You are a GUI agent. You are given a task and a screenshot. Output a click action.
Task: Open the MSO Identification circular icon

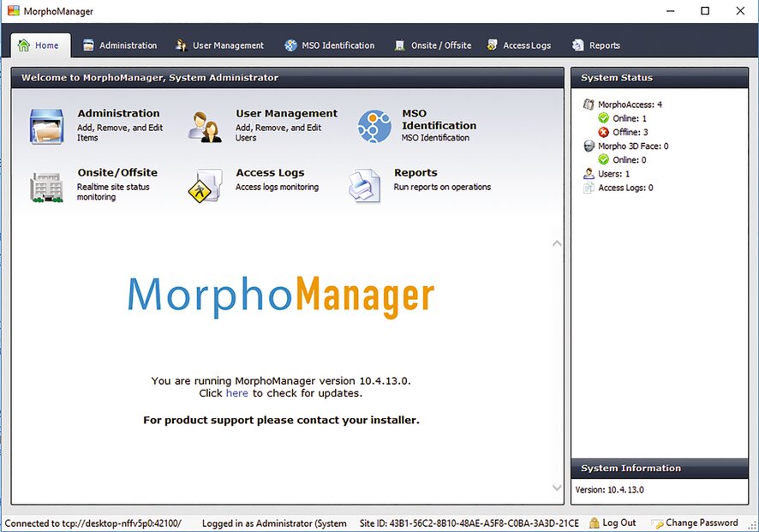point(374,126)
